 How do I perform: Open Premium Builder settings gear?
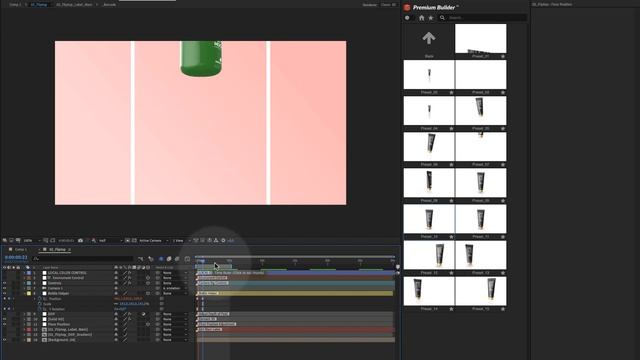[407, 18]
